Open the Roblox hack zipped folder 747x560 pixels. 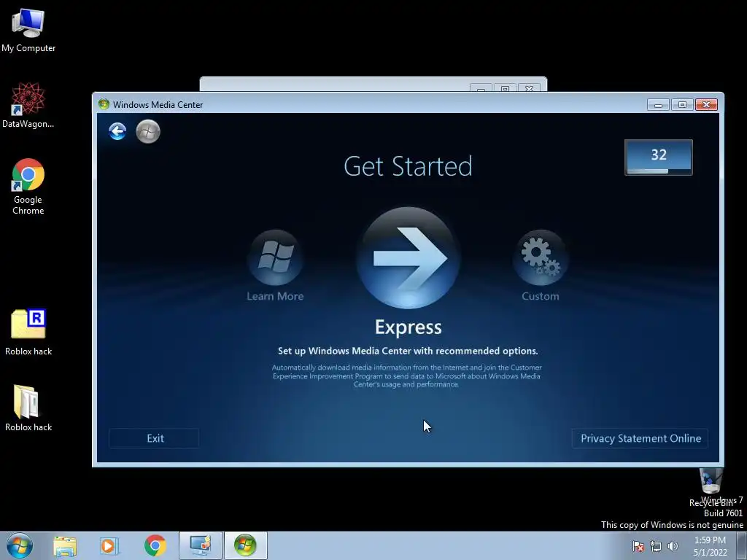pos(28,408)
